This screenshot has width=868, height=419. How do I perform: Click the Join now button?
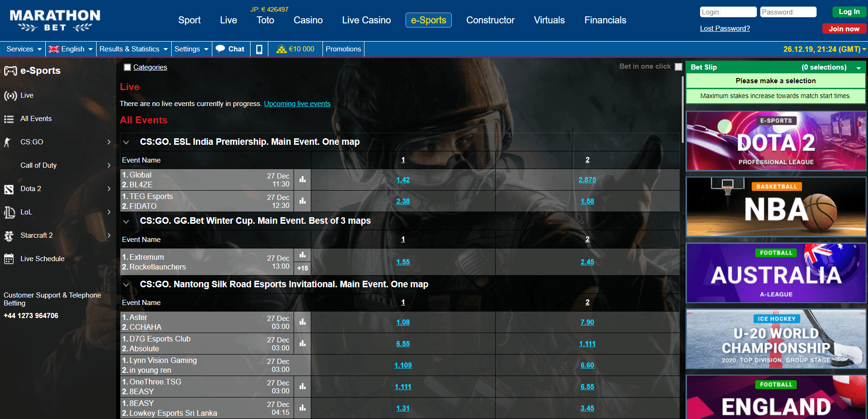pyautogui.click(x=844, y=28)
